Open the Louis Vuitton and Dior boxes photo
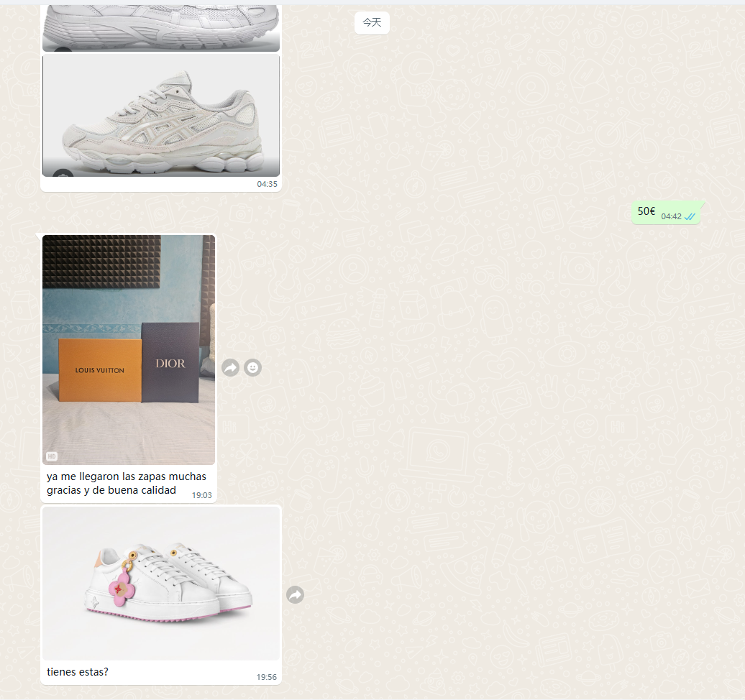The width and height of the screenshot is (745, 700). 129,349
